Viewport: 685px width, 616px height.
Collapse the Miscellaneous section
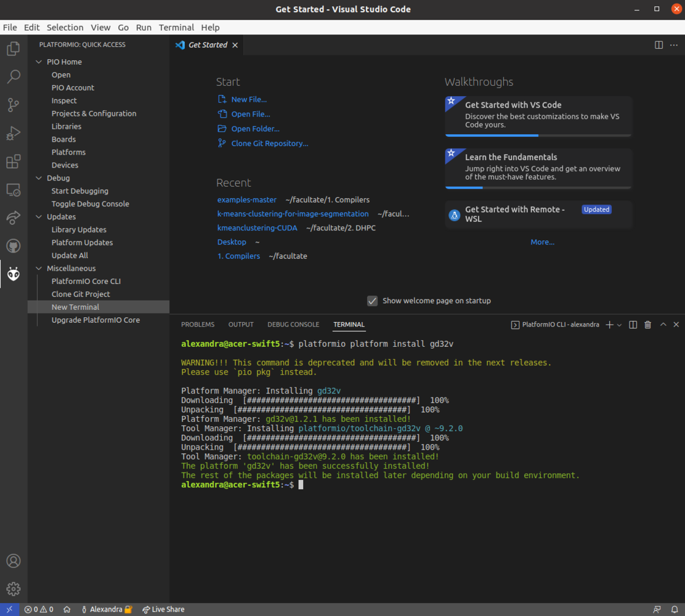(x=39, y=269)
